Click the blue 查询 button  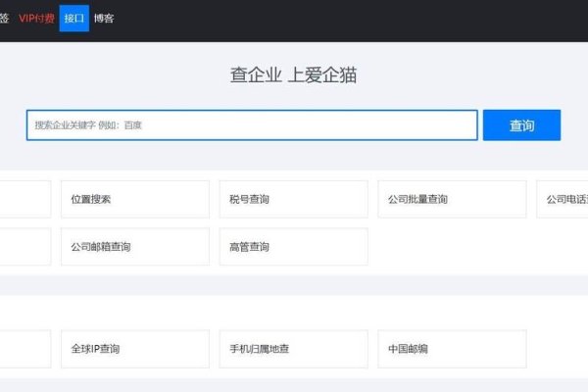521,125
